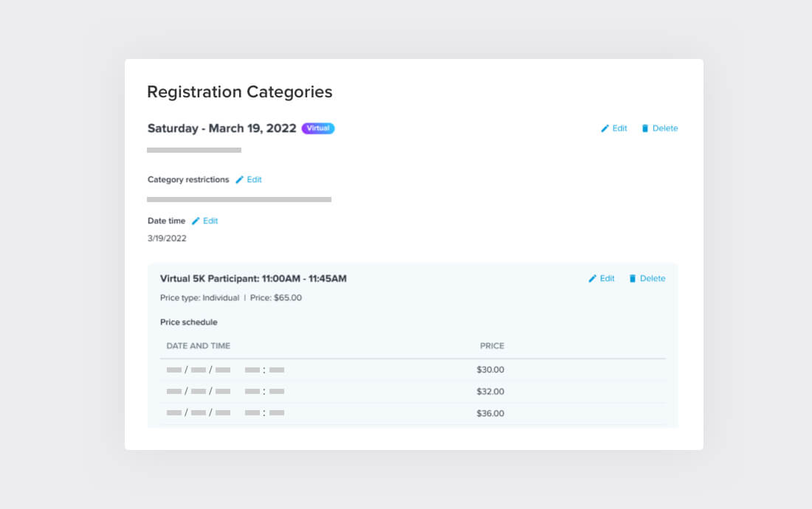This screenshot has width=812, height=509.
Task: Click the Virtual 5K Participant session title
Action: (x=253, y=279)
